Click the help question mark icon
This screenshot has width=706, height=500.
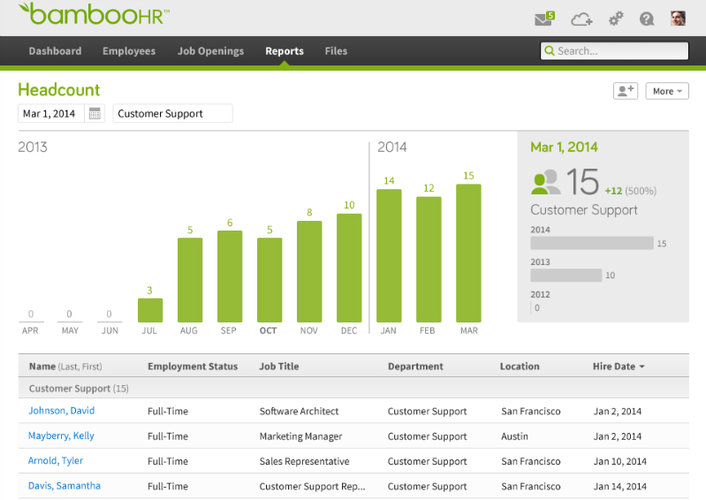tap(647, 18)
